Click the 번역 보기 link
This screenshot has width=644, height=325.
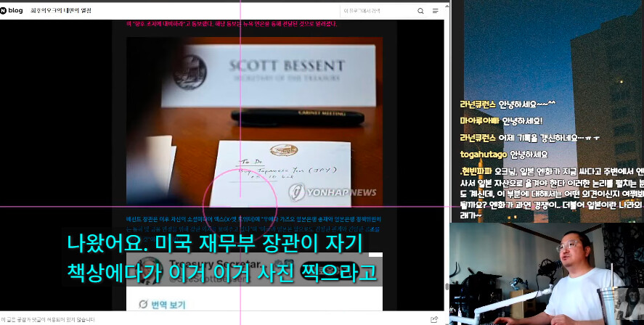[168, 305]
